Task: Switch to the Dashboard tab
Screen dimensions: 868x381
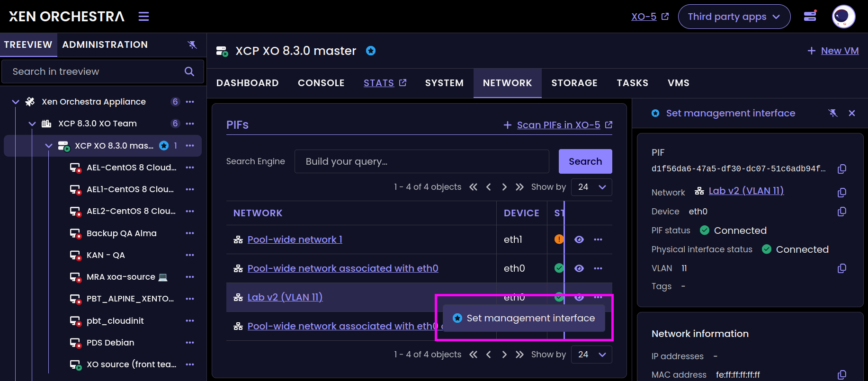Action: click(248, 83)
